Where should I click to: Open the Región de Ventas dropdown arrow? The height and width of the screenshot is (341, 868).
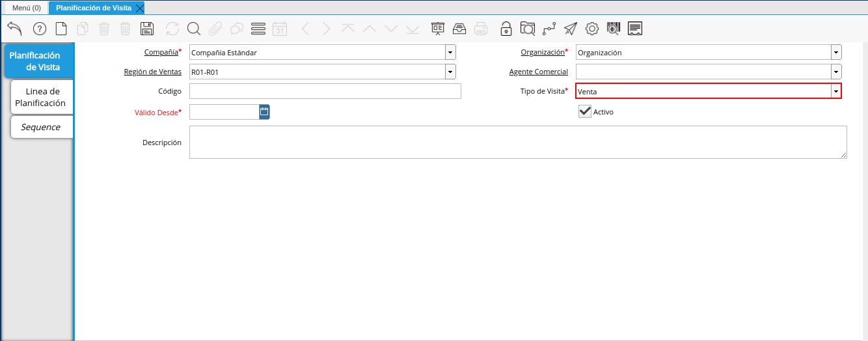tap(450, 72)
